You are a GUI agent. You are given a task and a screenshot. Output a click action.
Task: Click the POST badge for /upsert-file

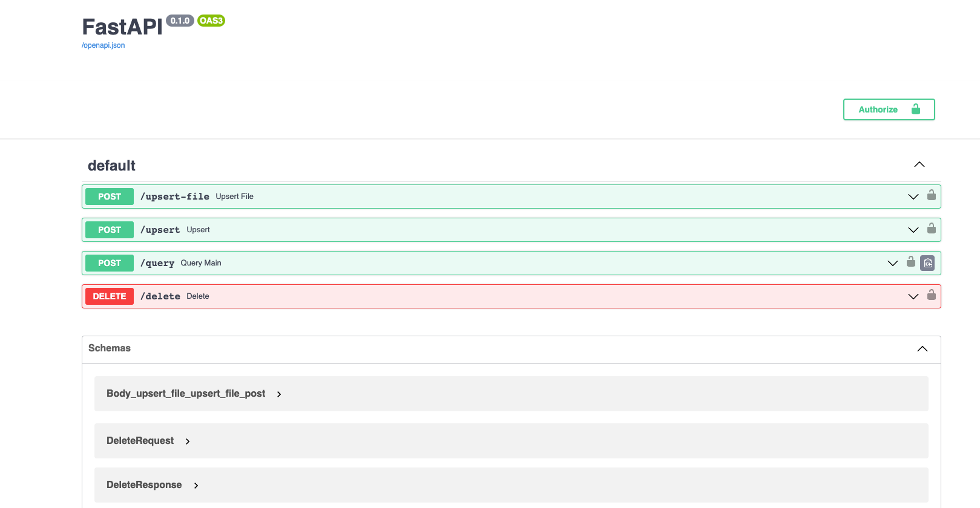[110, 197]
